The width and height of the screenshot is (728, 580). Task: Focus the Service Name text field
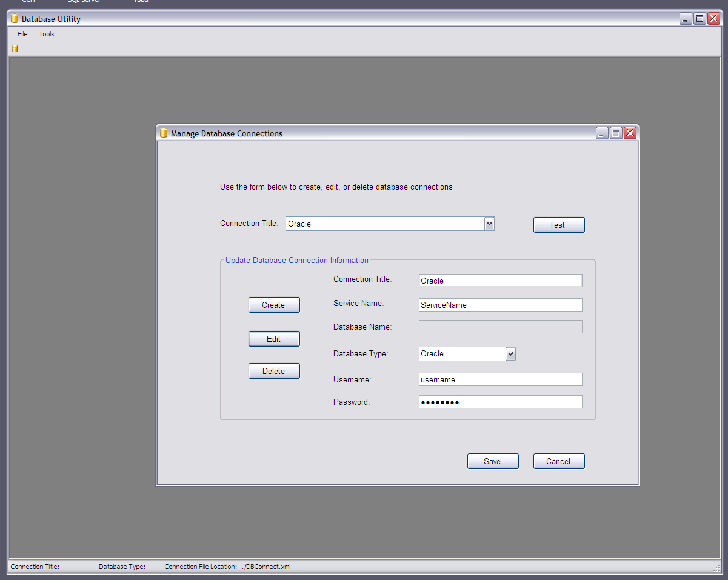(501, 305)
